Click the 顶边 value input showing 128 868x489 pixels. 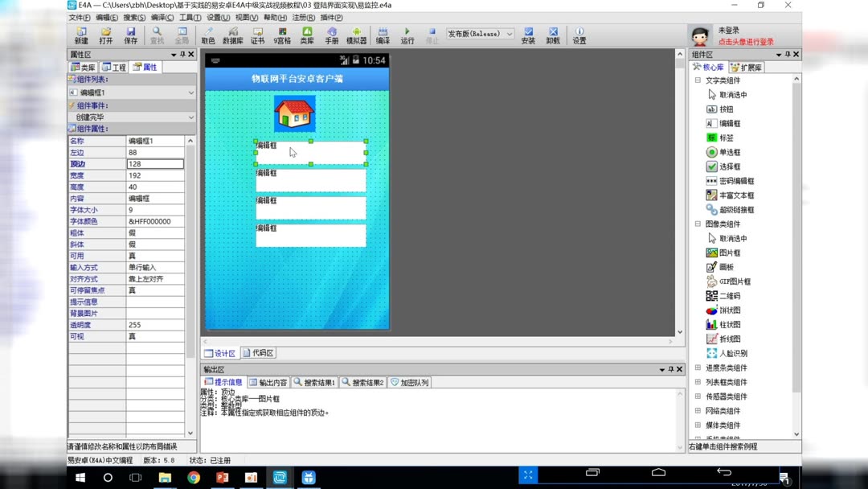(156, 163)
